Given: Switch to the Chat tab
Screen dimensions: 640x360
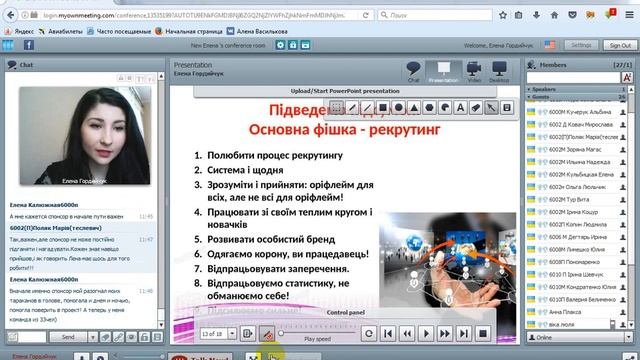Looking at the screenshot, I should [x=413, y=72].
